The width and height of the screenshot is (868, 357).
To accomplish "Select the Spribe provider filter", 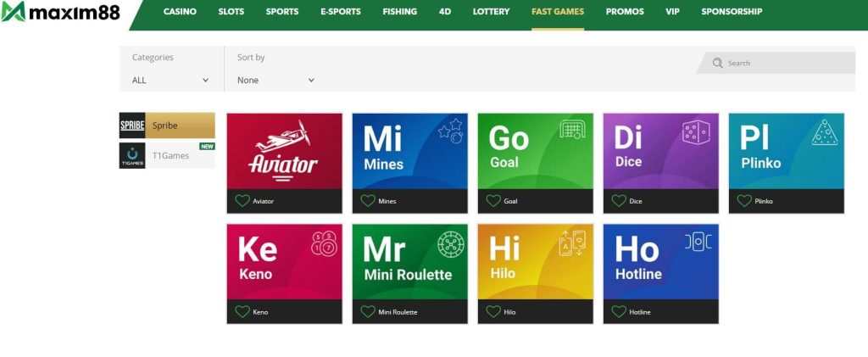I will pyautogui.click(x=167, y=126).
